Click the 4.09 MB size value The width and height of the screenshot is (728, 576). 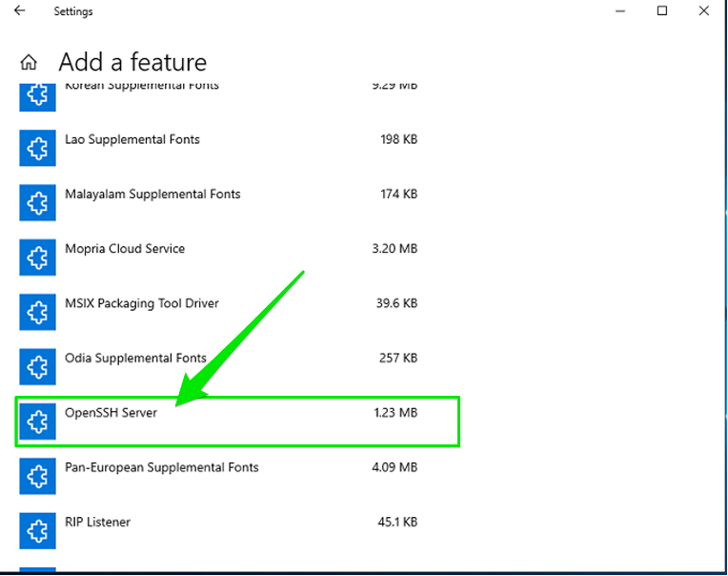tap(394, 467)
